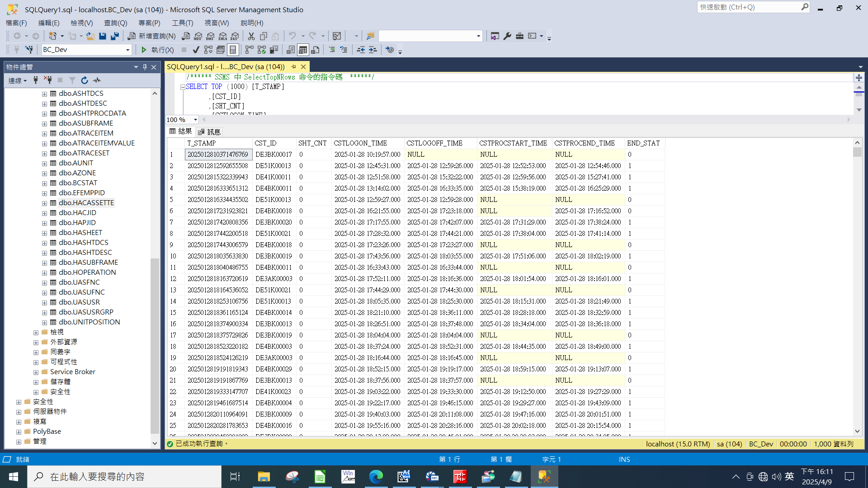Click Connect Object Explorer plug icon
868x488 pixels.
35,80
